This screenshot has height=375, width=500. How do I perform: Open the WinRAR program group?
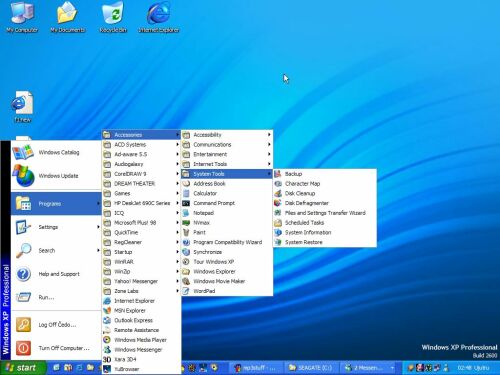pyautogui.click(x=141, y=262)
